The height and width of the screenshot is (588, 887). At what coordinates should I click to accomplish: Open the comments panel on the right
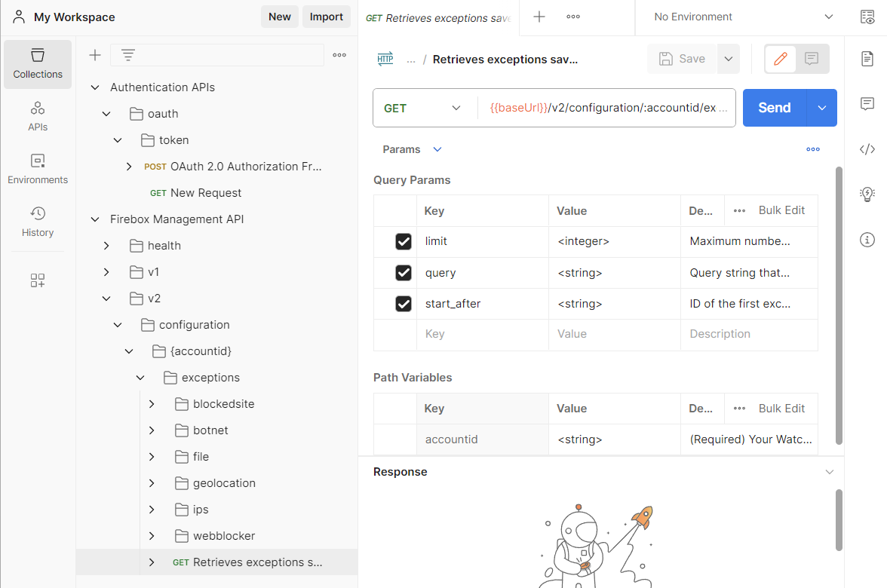point(867,104)
